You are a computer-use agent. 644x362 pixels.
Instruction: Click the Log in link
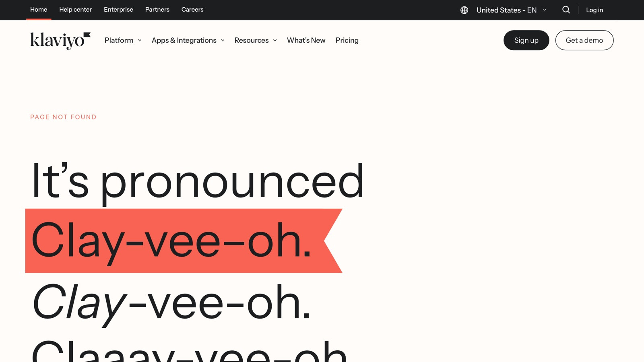(x=594, y=10)
